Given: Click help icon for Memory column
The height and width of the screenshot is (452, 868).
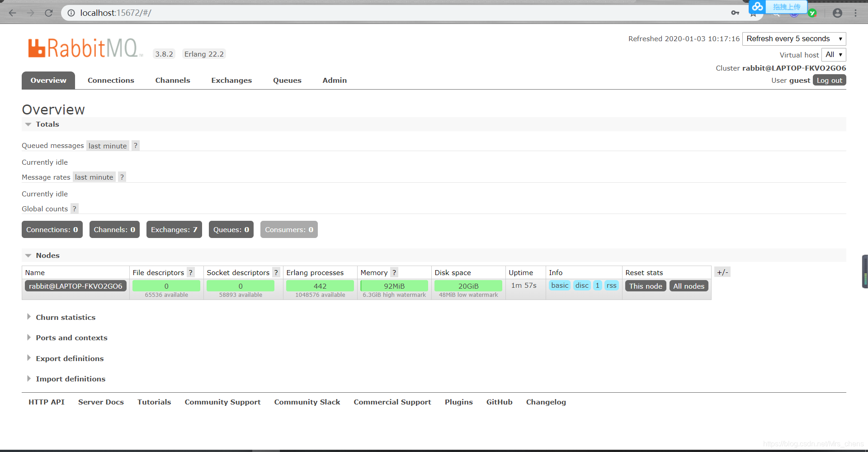Looking at the screenshot, I should coord(394,272).
